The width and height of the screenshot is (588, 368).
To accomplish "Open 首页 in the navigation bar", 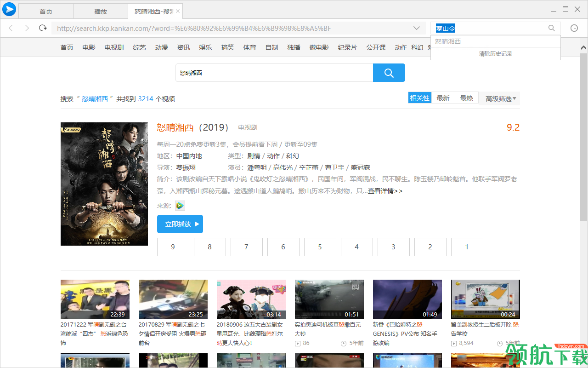I will 67,47.
